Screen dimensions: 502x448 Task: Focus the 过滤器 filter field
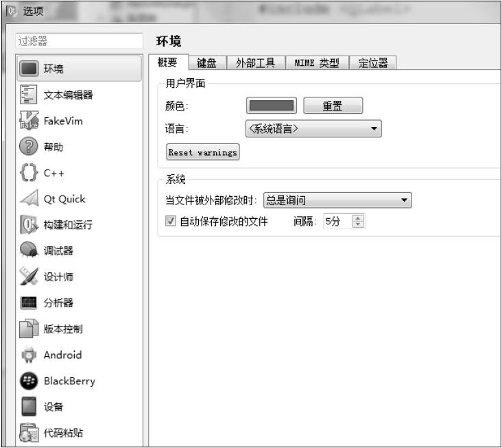click(79, 41)
